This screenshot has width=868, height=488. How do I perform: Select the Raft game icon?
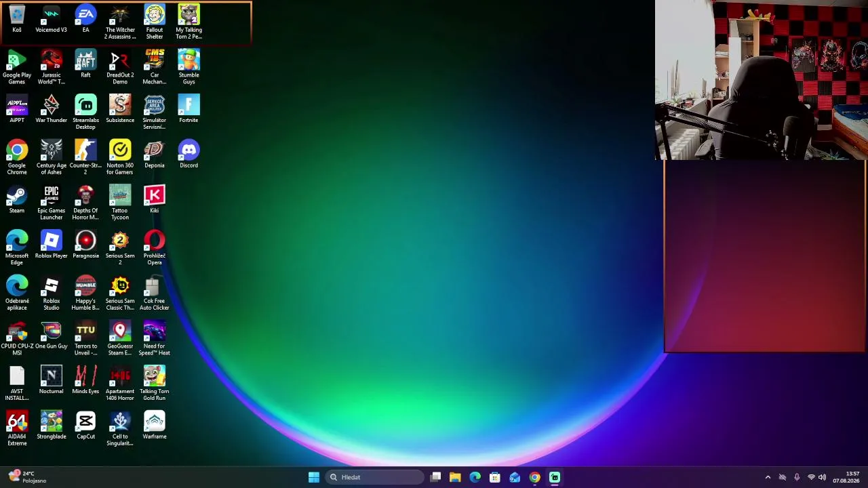coord(85,64)
